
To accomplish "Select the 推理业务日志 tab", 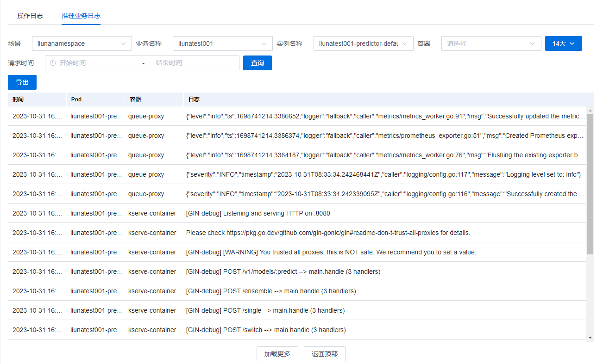I will [x=81, y=16].
